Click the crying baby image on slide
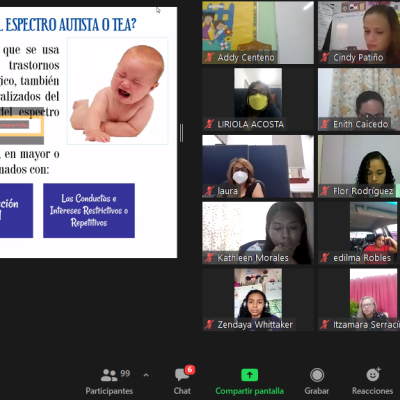This screenshot has width=400, height=400. [117, 91]
